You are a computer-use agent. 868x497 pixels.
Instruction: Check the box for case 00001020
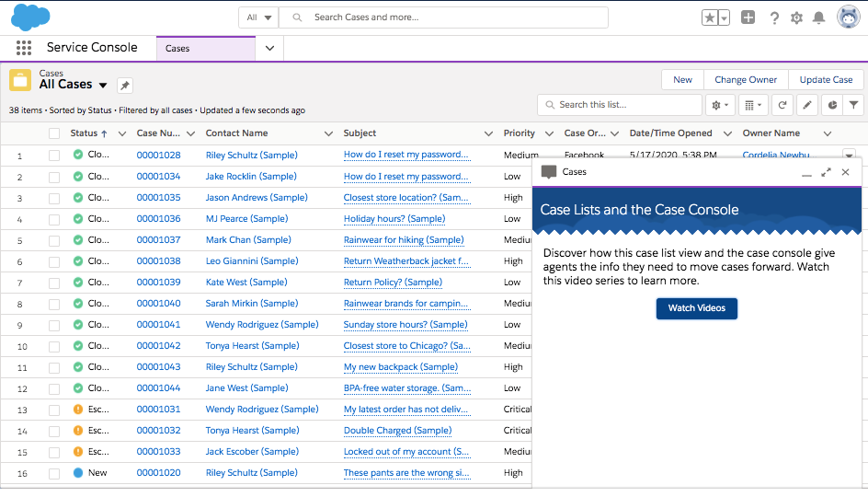pyautogui.click(x=53, y=474)
